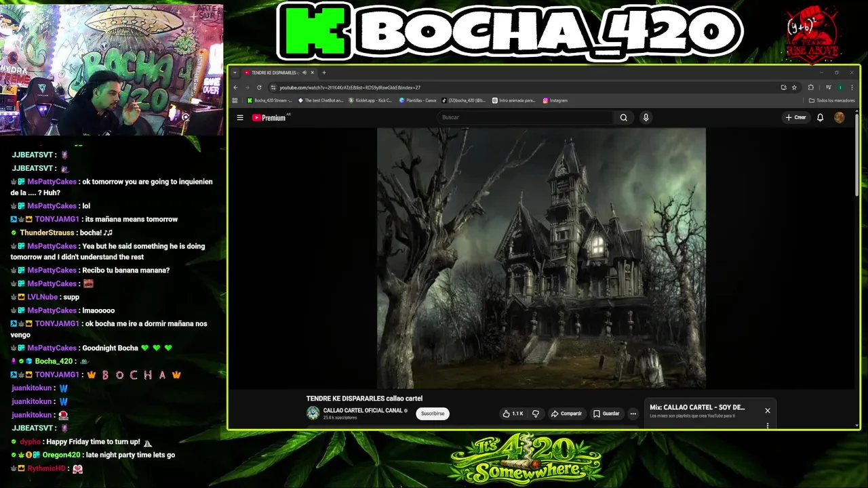The height and width of the screenshot is (488, 868).
Task: Open the YouTube hamburger guide menu
Action: [240, 117]
